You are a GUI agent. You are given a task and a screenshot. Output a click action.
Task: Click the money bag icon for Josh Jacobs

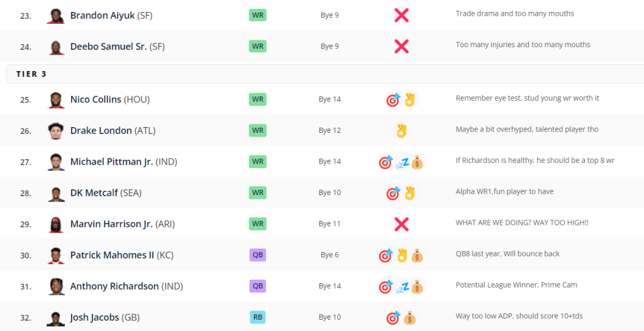[x=409, y=318]
